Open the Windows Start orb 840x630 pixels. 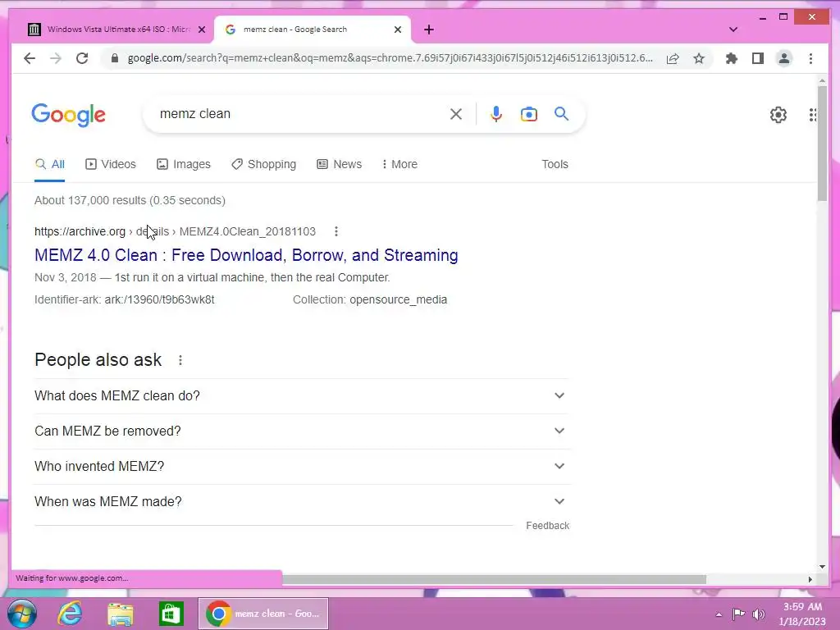[22, 614]
